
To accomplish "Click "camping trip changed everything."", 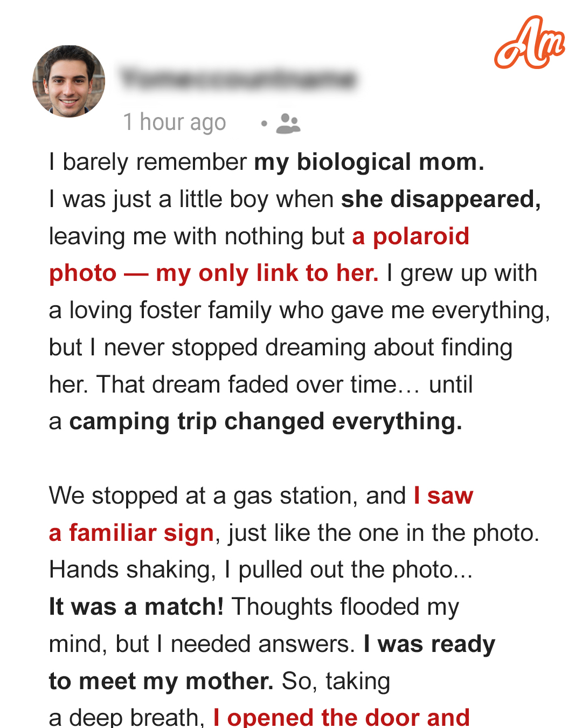I will (266, 422).
